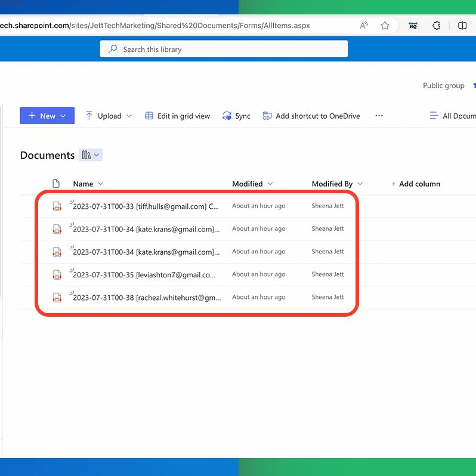Click the OneDrive shortcut folder icon
Viewport: 476px width, 476px height.
pyautogui.click(x=267, y=116)
